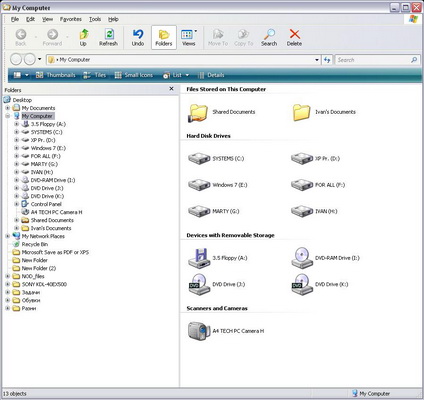Switch to Details view
The image size is (424, 400).
pos(211,75)
